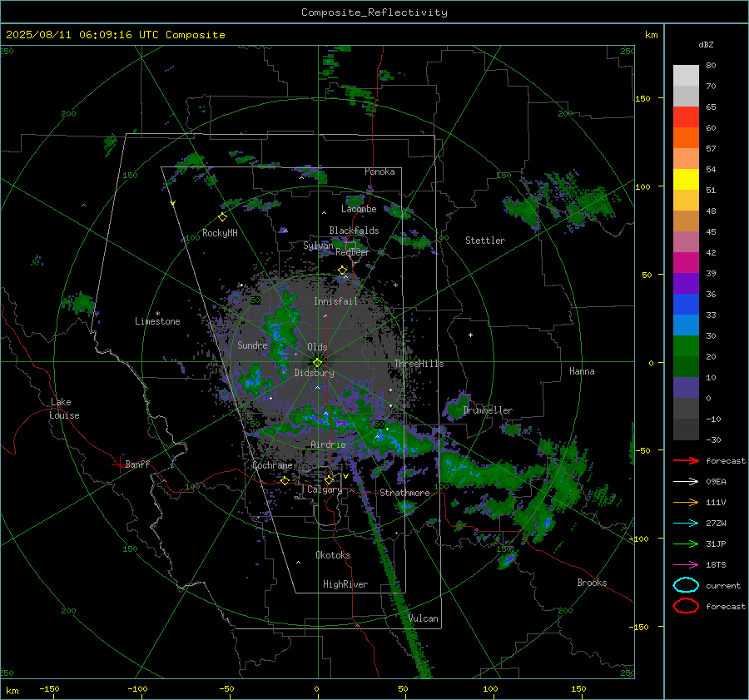749x700 pixels.
Task: Click the Composite_Reflectivity title
Action: (x=374, y=12)
